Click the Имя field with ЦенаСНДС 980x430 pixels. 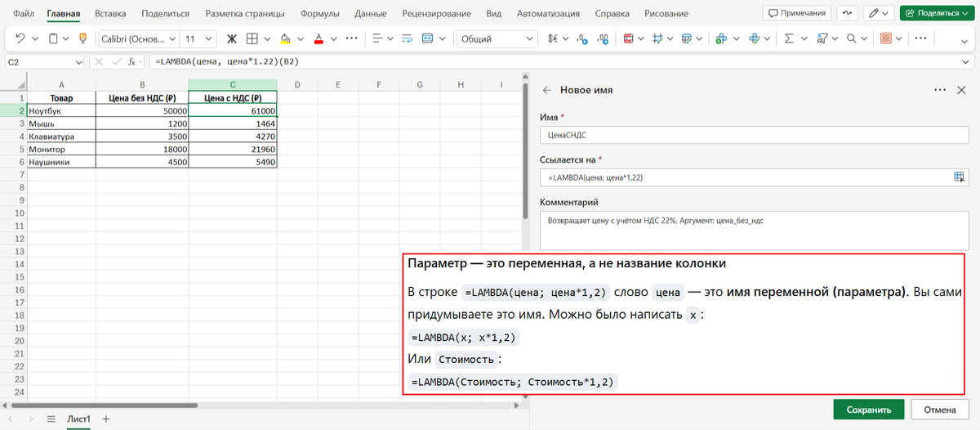point(755,135)
